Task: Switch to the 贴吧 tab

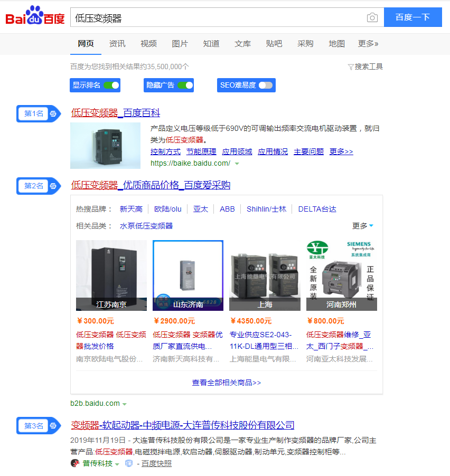Action: (274, 44)
